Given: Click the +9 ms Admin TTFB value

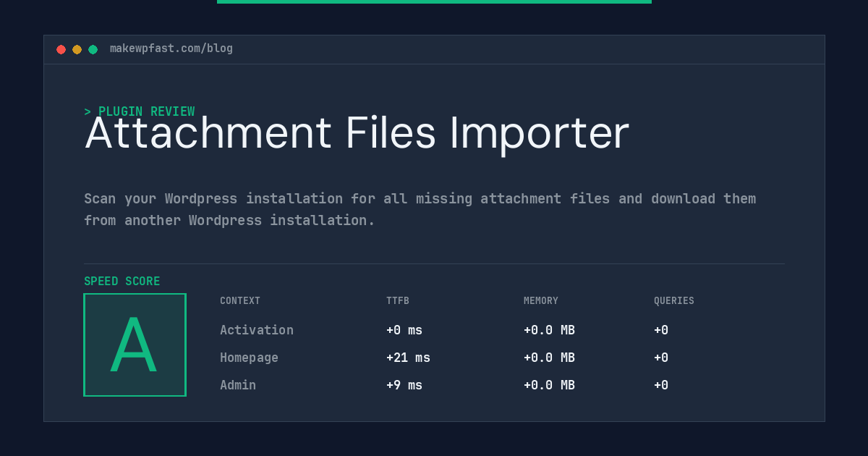Looking at the screenshot, I should tap(404, 385).
